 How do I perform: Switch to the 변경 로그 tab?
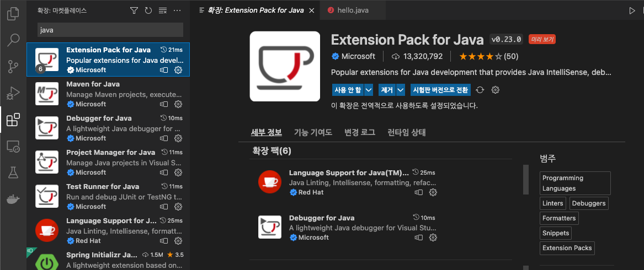click(360, 132)
